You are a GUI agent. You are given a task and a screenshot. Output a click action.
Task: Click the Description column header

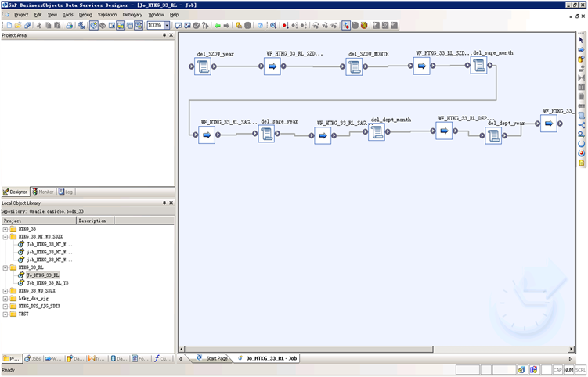[92, 221]
